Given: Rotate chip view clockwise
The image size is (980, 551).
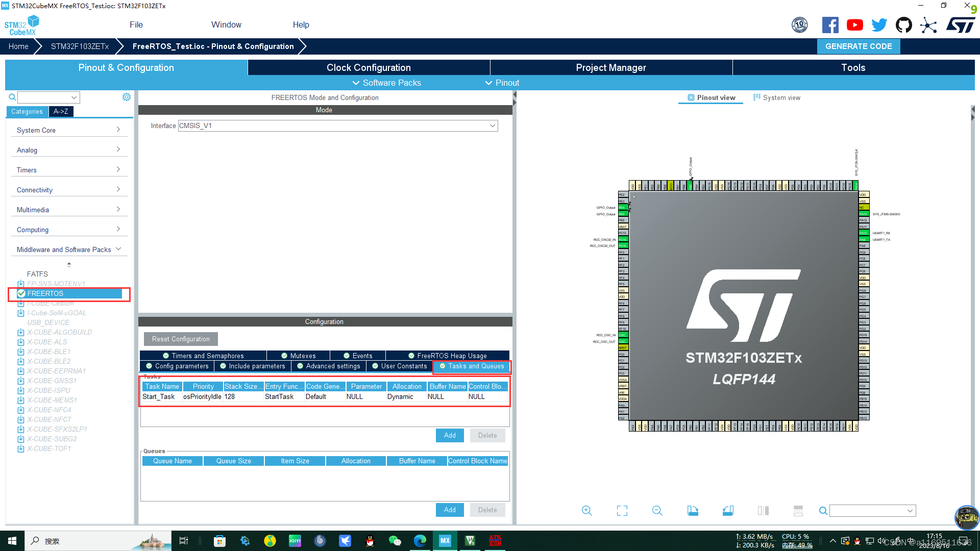Looking at the screenshot, I should [x=693, y=511].
